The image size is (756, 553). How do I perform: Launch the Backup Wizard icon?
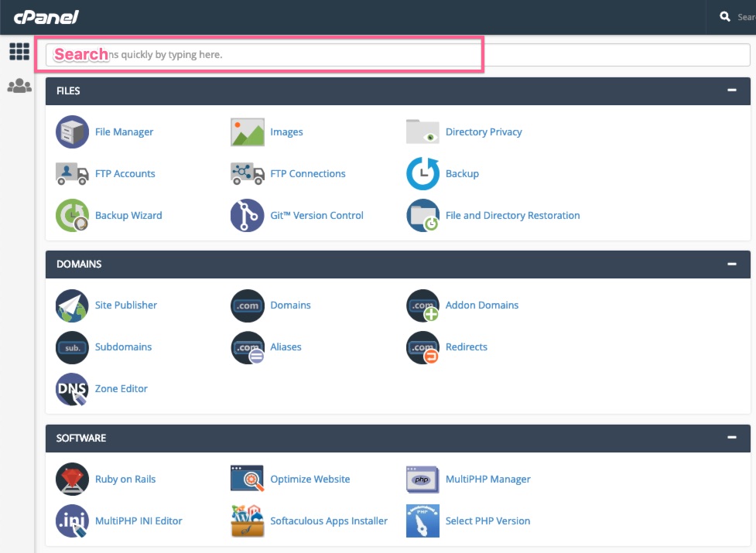pos(72,215)
